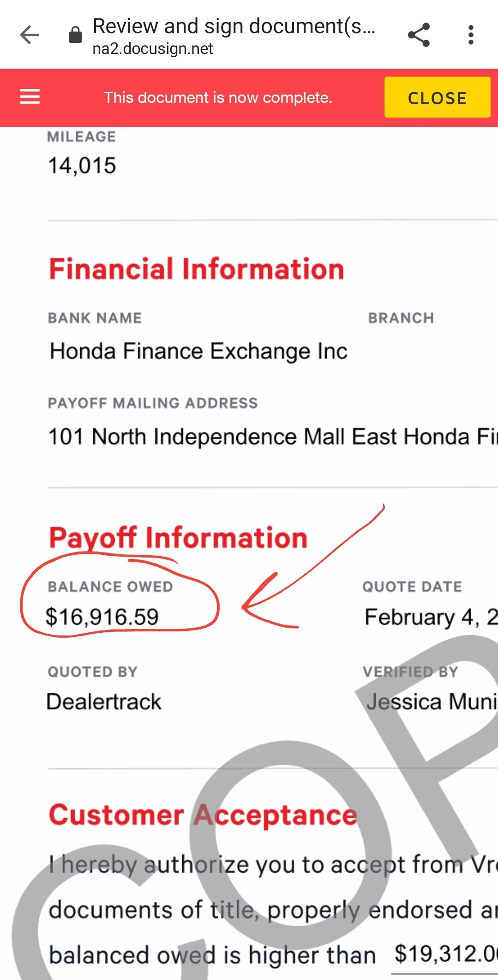The height and width of the screenshot is (980, 498).
Task: Click the $19,312 underlined amount field
Action: tap(445, 954)
